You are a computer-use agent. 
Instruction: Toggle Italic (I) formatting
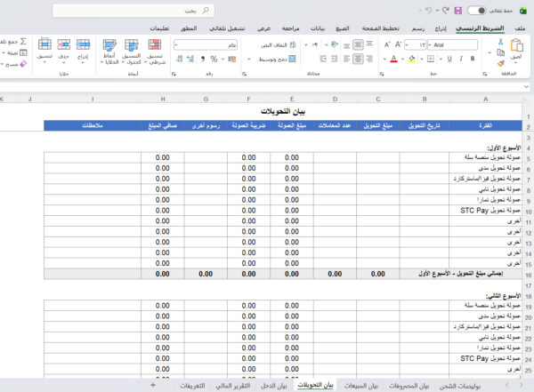click(461, 59)
